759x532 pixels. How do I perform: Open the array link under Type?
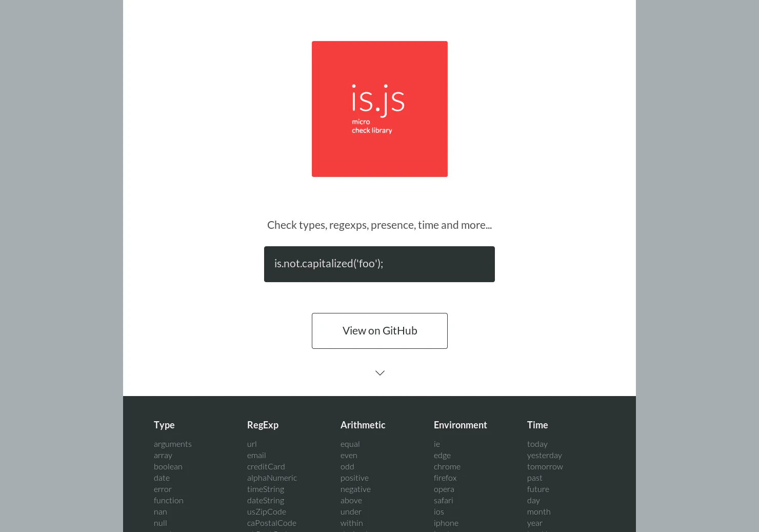163,456
